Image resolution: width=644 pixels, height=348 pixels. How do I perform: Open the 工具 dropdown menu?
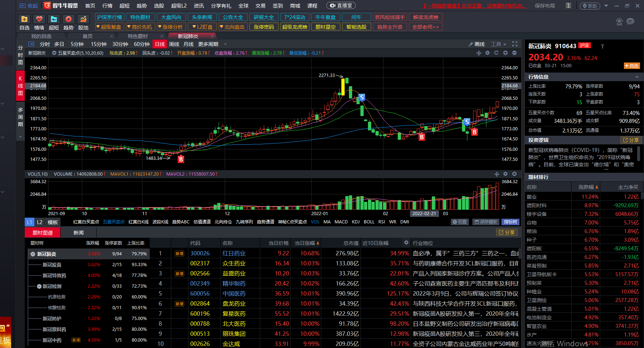(499, 44)
